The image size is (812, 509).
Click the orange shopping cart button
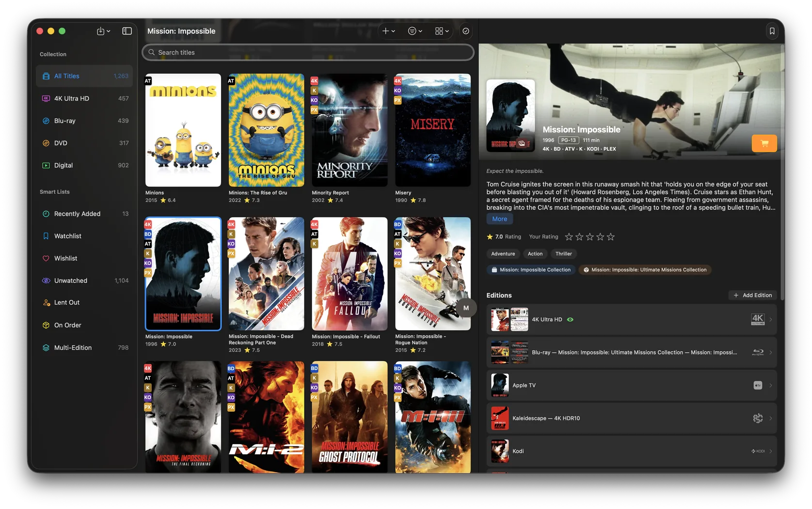click(x=764, y=143)
